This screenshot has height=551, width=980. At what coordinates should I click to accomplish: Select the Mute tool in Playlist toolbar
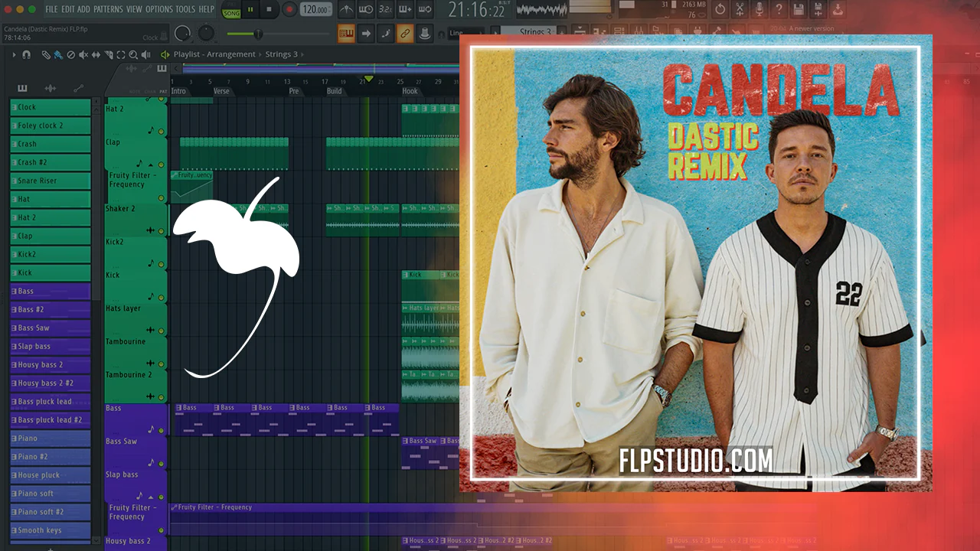click(83, 54)
